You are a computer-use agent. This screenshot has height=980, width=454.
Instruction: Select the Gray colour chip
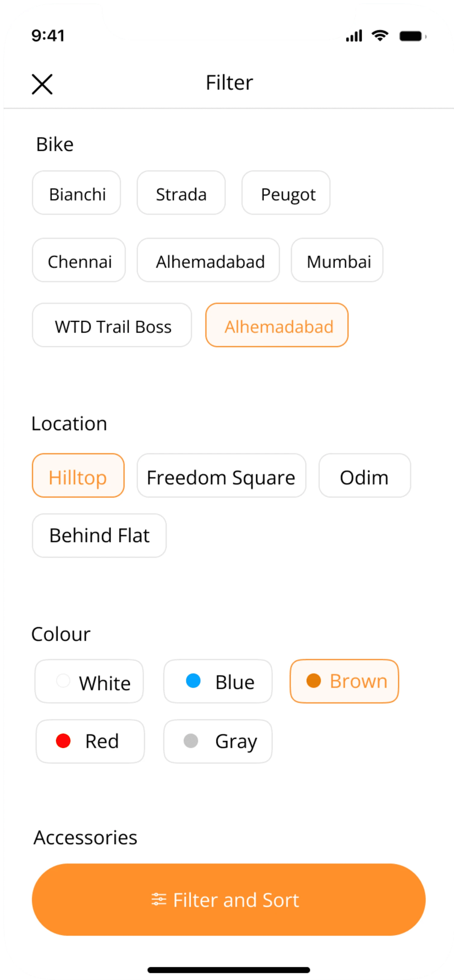(218, 741)
